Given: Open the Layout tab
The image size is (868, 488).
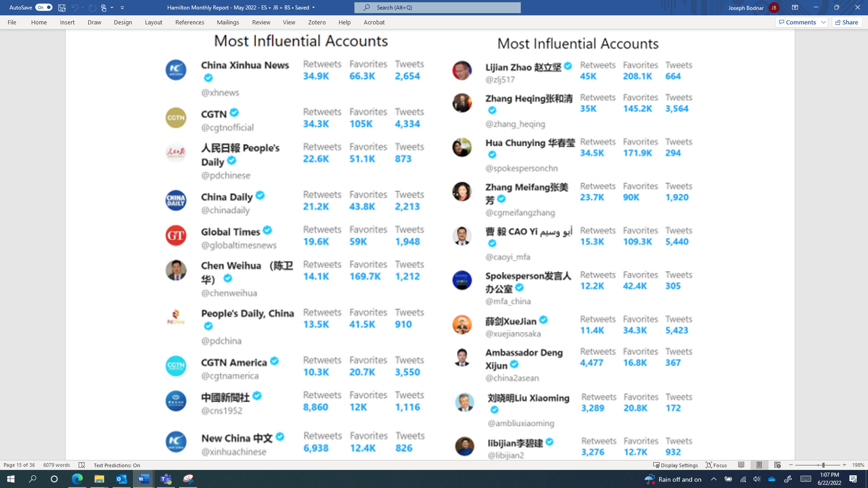Looking at the screenshot, I should [x=154, y=22].
